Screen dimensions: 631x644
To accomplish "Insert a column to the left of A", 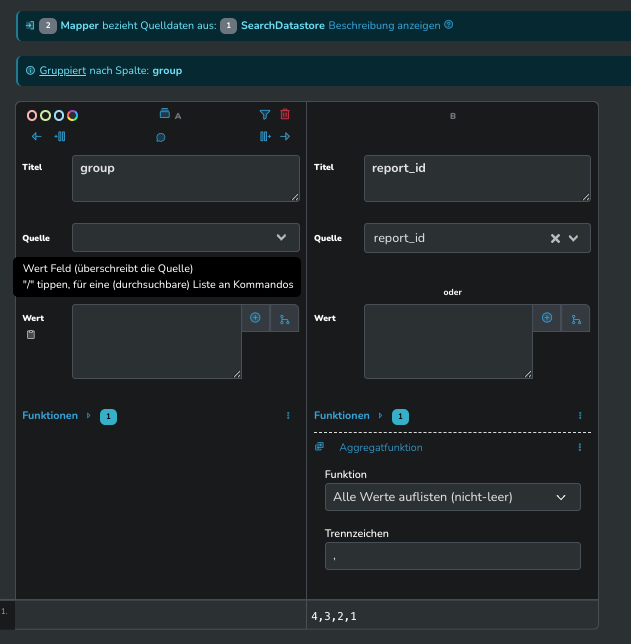I will 60,136.
